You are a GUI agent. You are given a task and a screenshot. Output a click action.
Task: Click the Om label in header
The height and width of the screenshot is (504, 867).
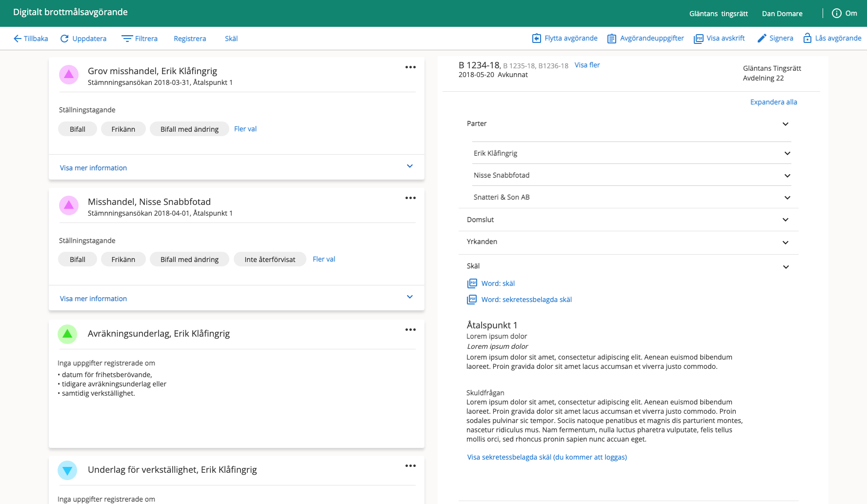(x=851, y=13)
